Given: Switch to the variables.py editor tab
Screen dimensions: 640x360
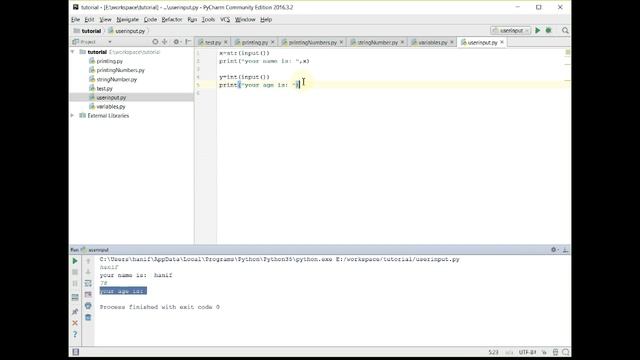Looking at the screenshot, I should [x=433, y=42].
